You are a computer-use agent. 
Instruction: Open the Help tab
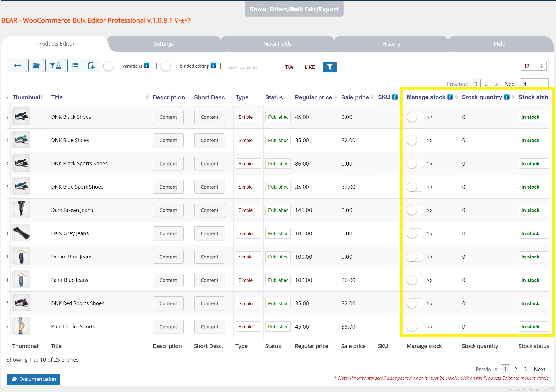(499, 44)
